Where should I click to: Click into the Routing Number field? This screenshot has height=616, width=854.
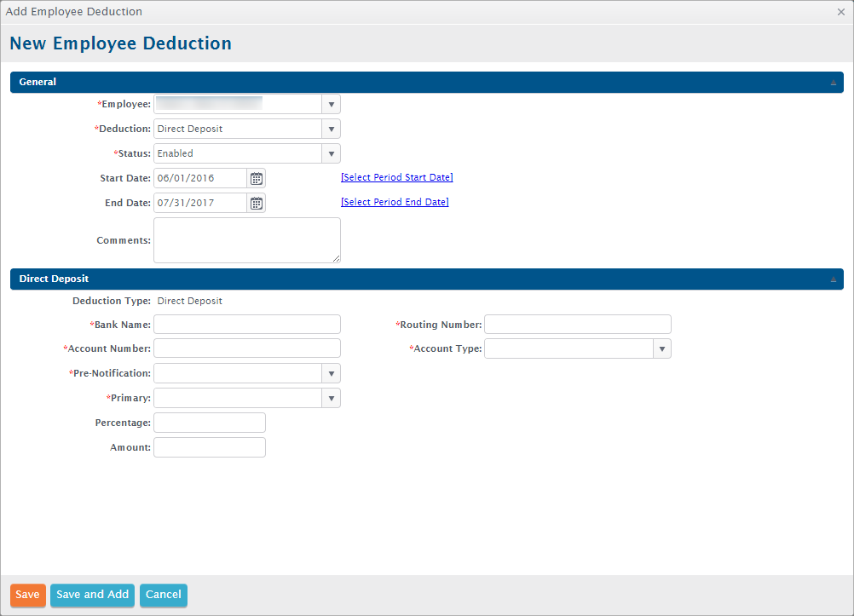tap(577, 324)
